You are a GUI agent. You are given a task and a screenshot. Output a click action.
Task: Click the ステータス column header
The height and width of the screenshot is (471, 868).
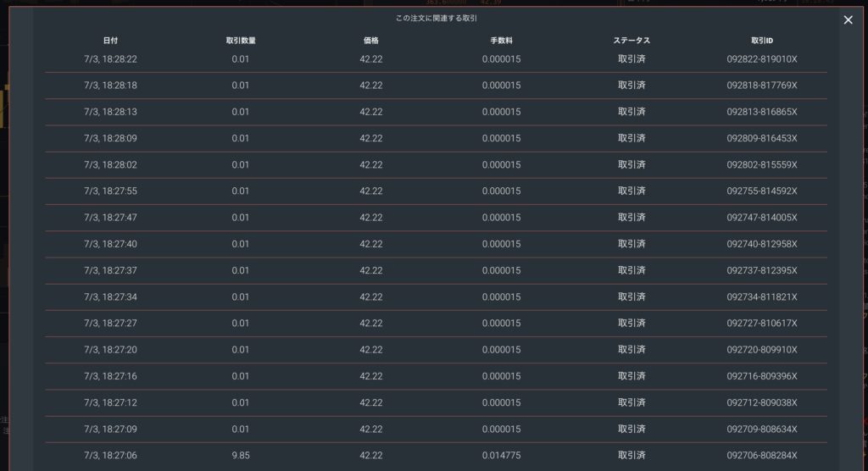(632, 41)
